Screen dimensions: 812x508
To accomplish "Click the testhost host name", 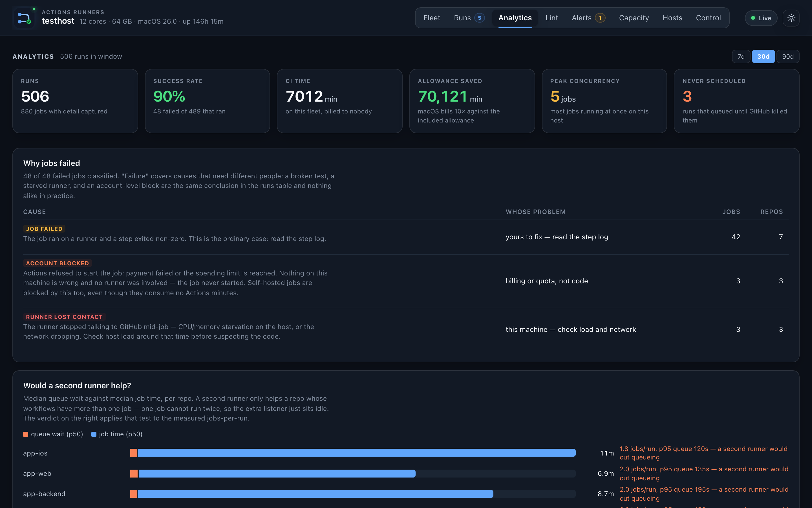I will point(58,21).
